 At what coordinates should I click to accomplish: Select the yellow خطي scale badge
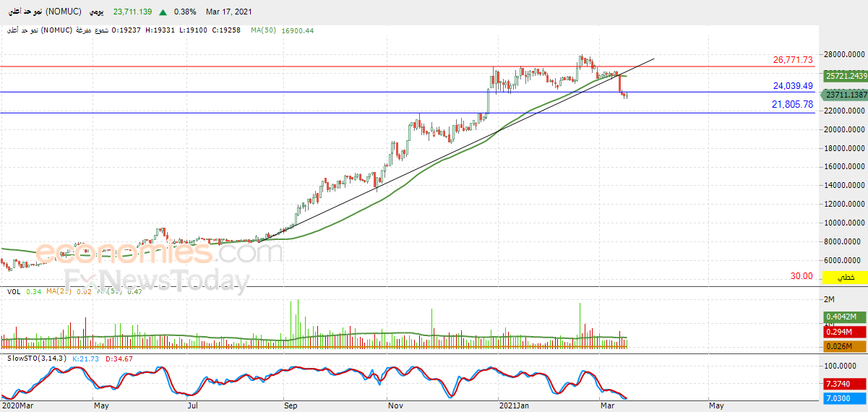(x=846, y=278)
